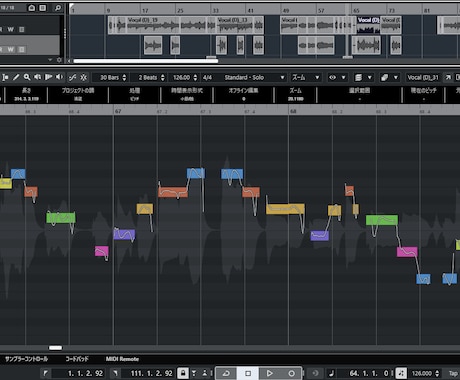This screenshot has height=380, width=460.
Task: Select the Vocal (D)_33 audio clip
Action: [x=235, y=25]
